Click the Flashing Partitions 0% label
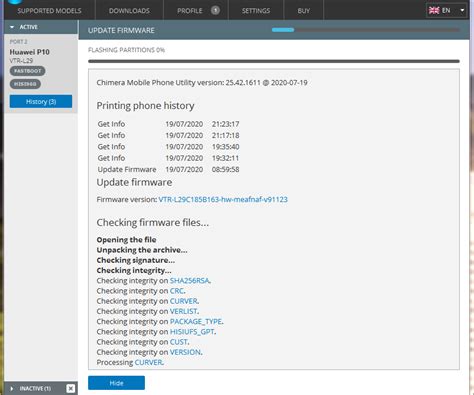Viewport: 474px width, 395px height. pos(126,50)
